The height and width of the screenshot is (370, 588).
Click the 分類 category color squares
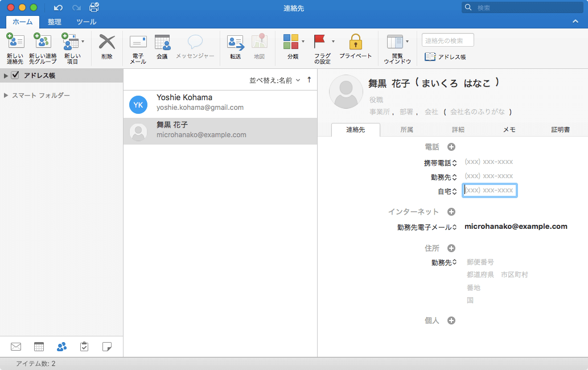[x=291, y=42]
